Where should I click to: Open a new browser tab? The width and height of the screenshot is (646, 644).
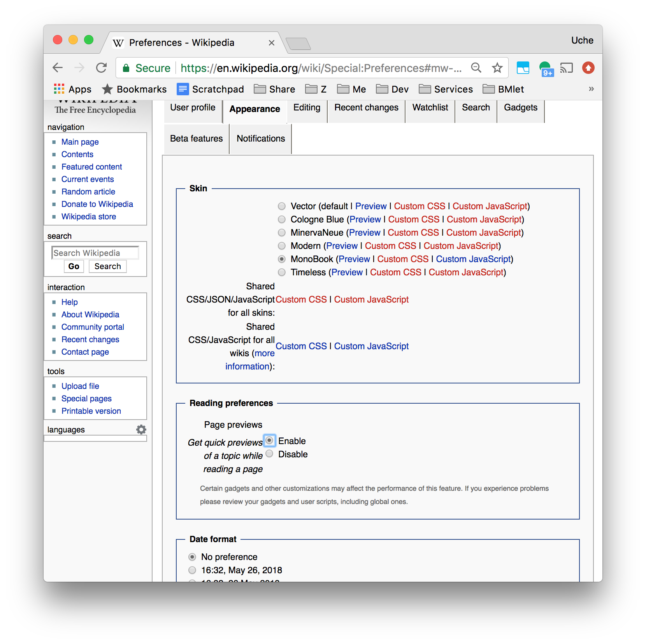click(x=298, y=44)
